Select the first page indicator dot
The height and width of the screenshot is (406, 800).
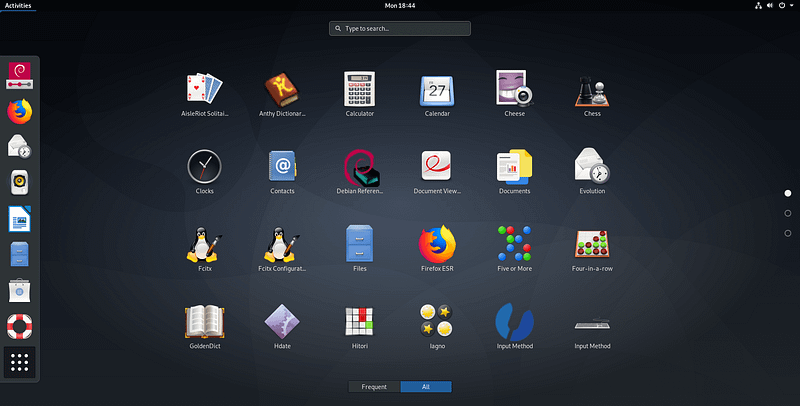pyautogui.click(x=788, y=193)
